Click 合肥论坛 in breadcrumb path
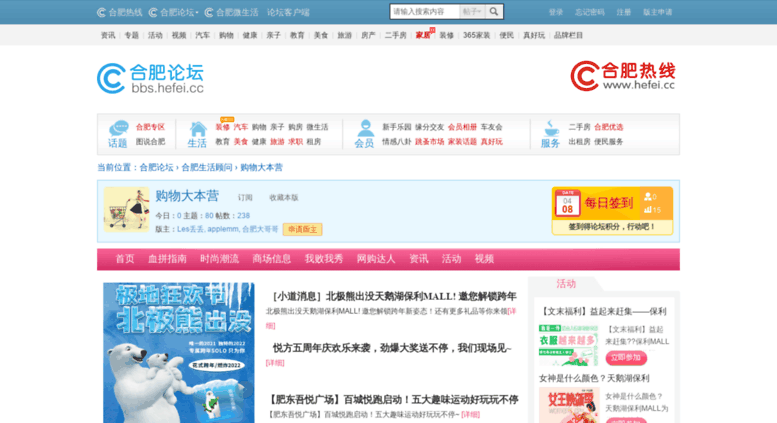This screenshot has height=423, width=777. (x=156, y=167)
